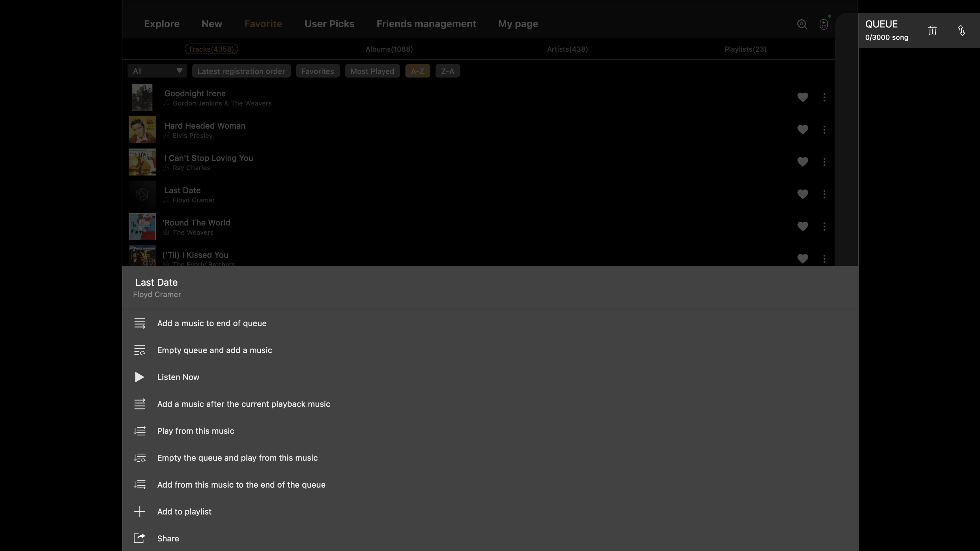980x551 pixels.
Task: Click the icon beside Add from this music to end of queue
Action: tap(140, 485)
